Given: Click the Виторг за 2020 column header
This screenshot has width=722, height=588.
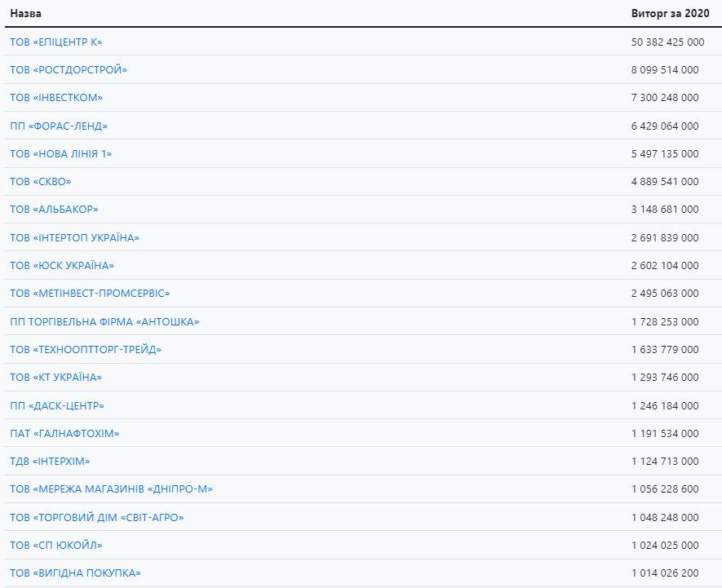Looking at the screenshot, I should click(x=670, y=13).
